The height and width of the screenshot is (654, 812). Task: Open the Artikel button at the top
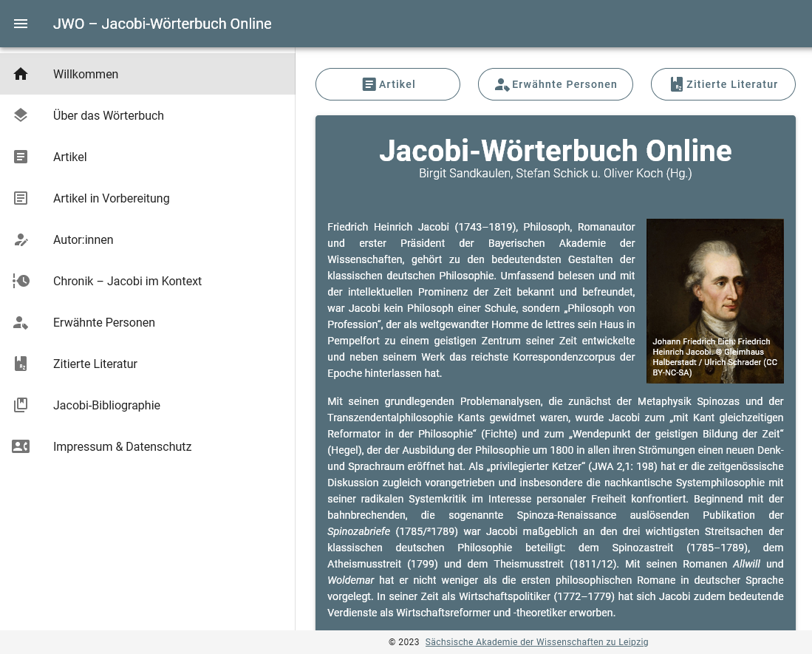(387, 84)
